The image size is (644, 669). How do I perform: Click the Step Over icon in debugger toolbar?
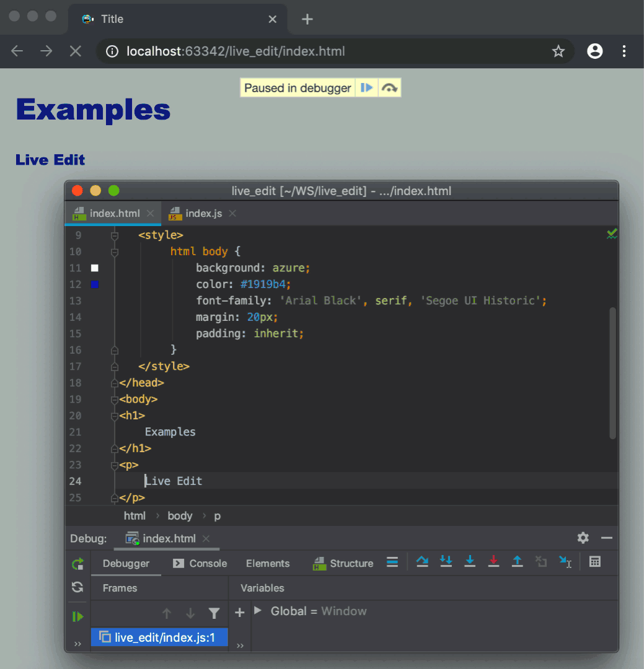click(x=422, y=562)
